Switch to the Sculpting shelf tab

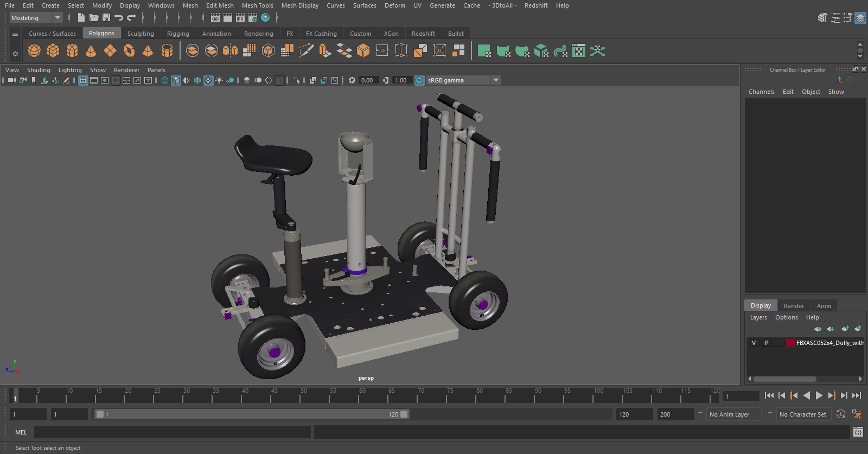[x=141, y=34]
